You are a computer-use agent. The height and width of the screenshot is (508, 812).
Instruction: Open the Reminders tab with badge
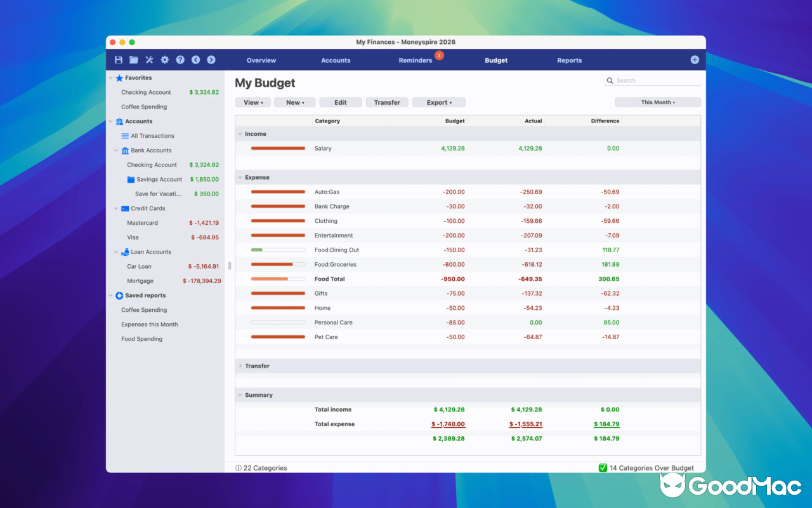point(416,60)
